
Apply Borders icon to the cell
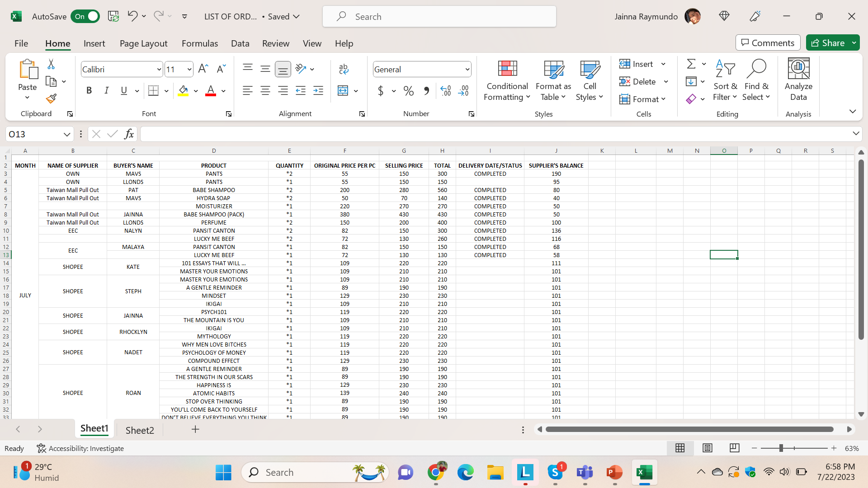coord(154,91)
